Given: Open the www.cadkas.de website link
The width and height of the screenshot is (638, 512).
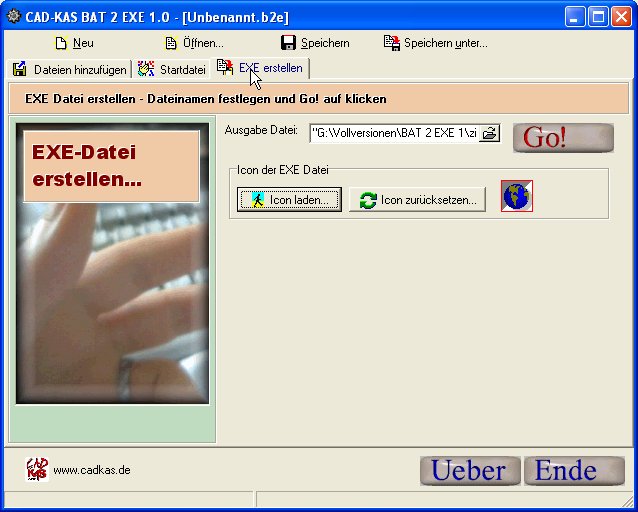Looking at the screenshot, I should 91,470.
